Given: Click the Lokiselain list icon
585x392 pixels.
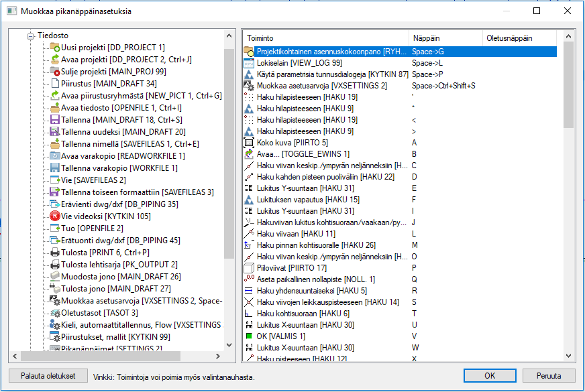Looking at the screenshot, I should [249, 62].
